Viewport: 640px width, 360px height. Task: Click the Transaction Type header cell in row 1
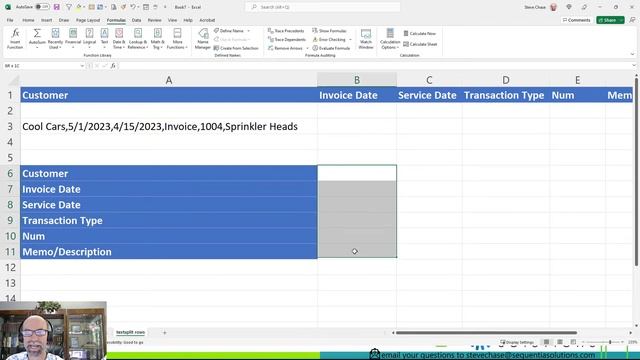click(506, 95)
